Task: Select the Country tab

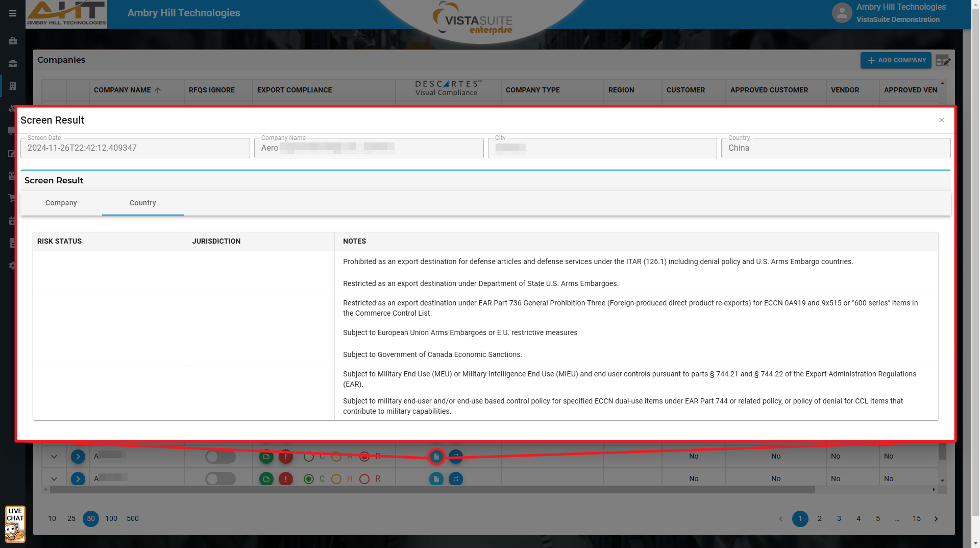Action: point(143,203)
